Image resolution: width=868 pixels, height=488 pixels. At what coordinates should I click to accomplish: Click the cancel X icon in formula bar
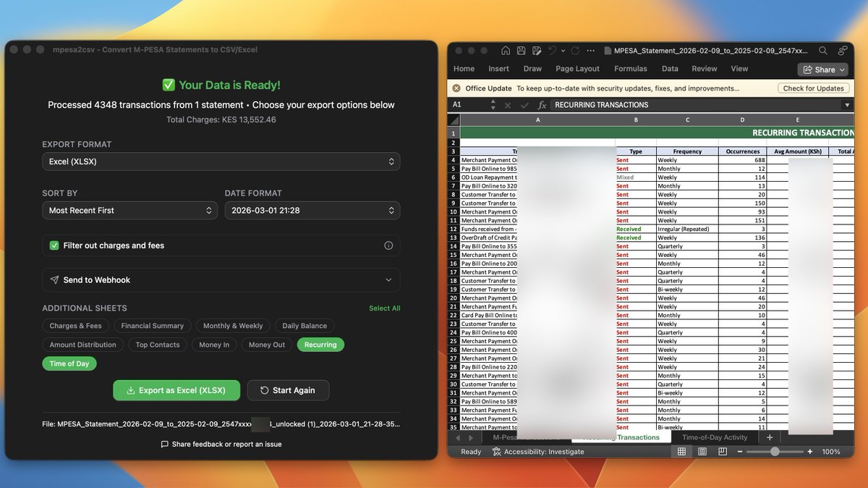point(508,105)
